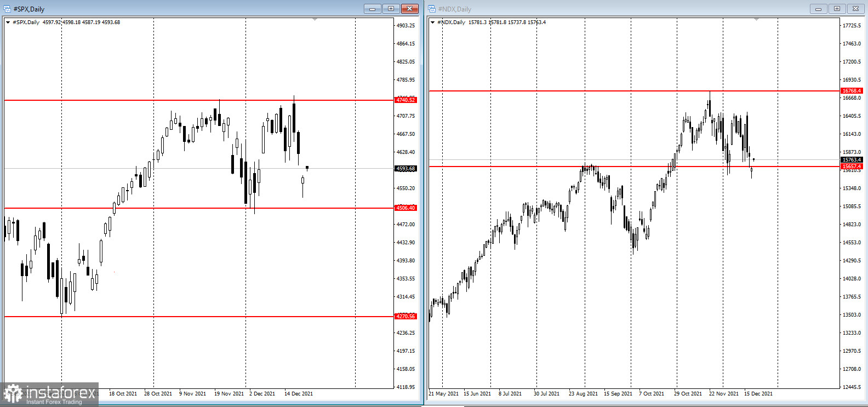The width and height of the screenshot is (868, 407).
Task: Click the #SPX,Daily window title icon
Action: pos(7,9)
